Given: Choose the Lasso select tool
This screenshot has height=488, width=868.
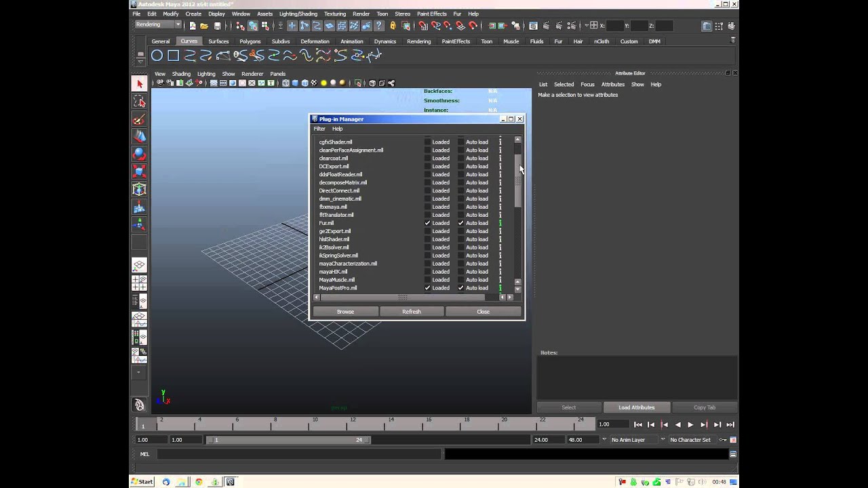Looking at the screenshot, I should 139,102.
